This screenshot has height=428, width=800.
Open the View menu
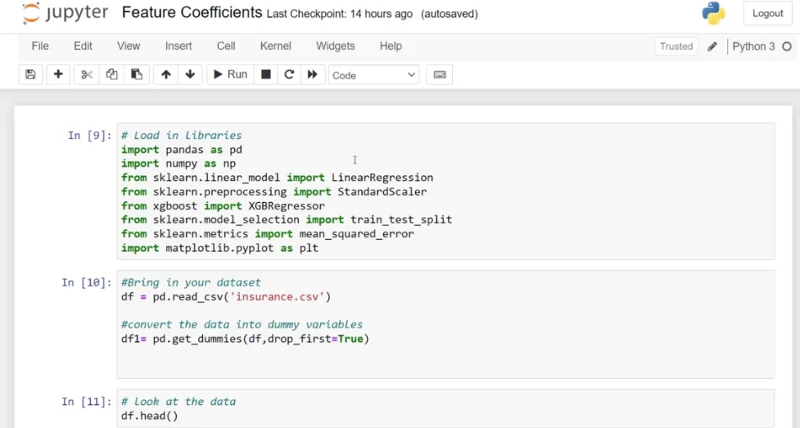click(129, 46)
